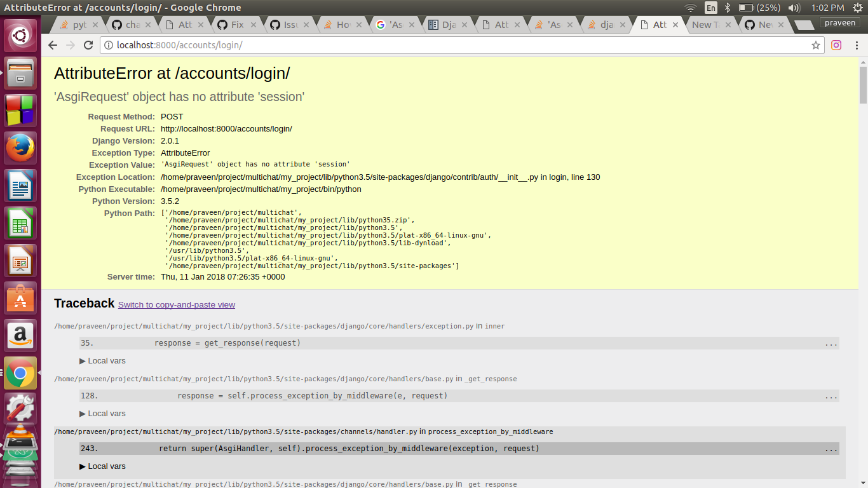The width and height of the screenshot is (868, 488).
Task: Click the back navigation arrow
Action: tap(52, 45)
